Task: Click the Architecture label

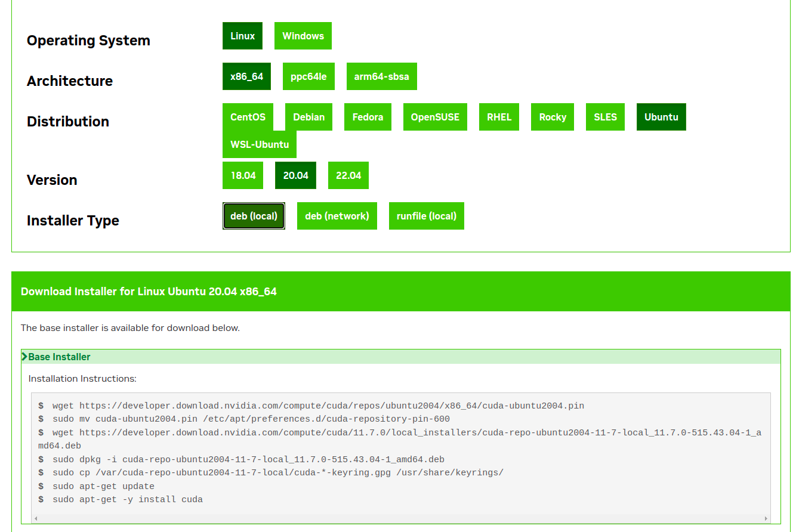Action: point(70,81)
